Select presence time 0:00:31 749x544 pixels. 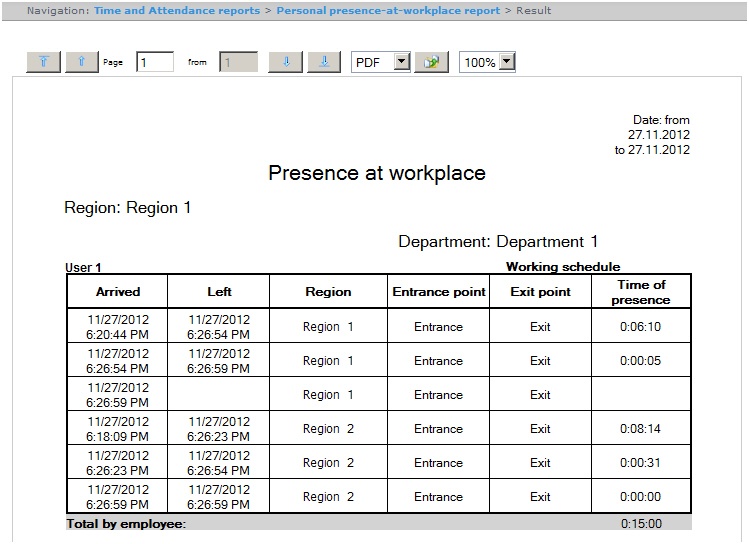[x=641, y=463]
